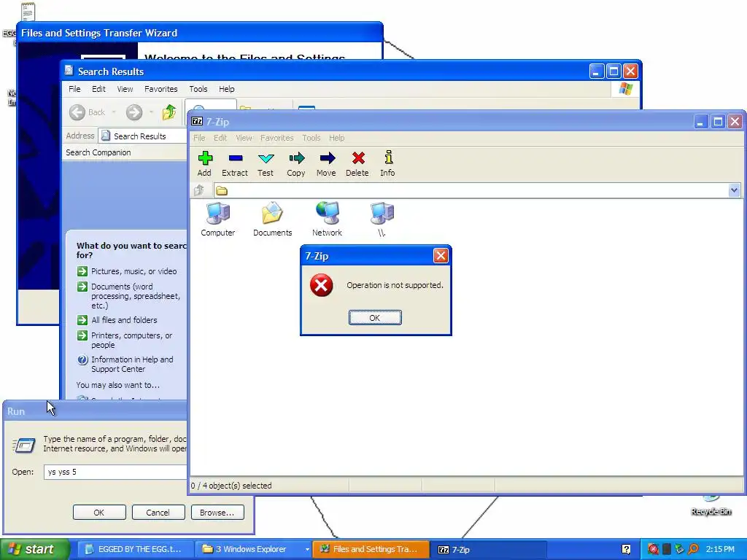Click Cancel in the Run dialog
The height and width of the screenshot is (560, 747).
click(x=158, y=513)
